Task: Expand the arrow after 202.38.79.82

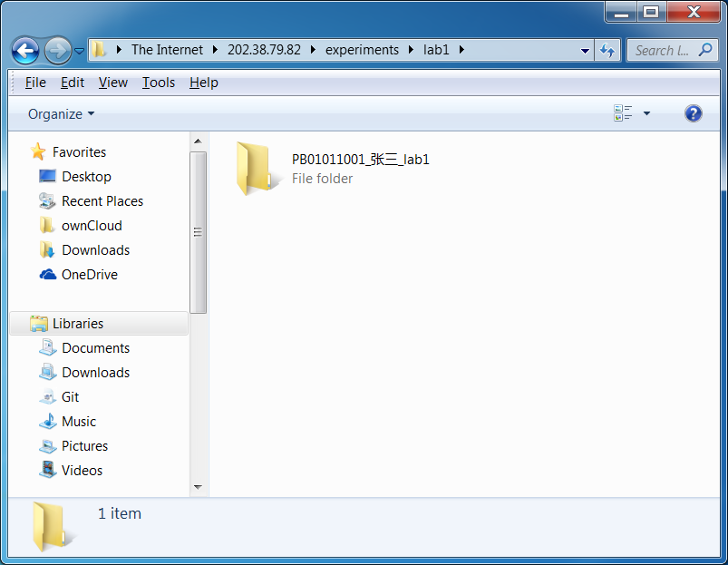Action: pos(313,50)
